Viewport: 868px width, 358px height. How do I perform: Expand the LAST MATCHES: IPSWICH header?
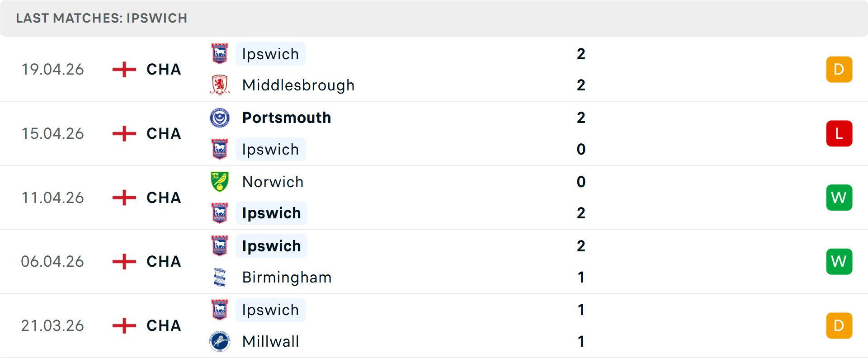(102, 18)
